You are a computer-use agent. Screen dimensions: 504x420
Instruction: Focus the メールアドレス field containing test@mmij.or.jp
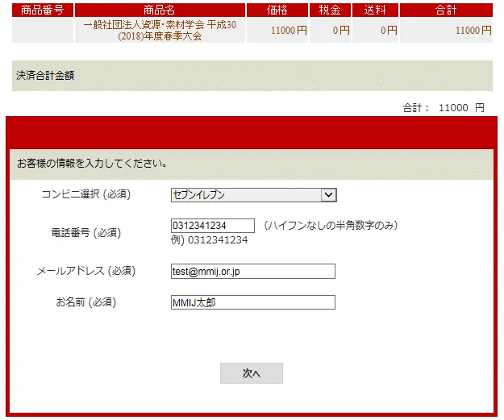[252, 272]
